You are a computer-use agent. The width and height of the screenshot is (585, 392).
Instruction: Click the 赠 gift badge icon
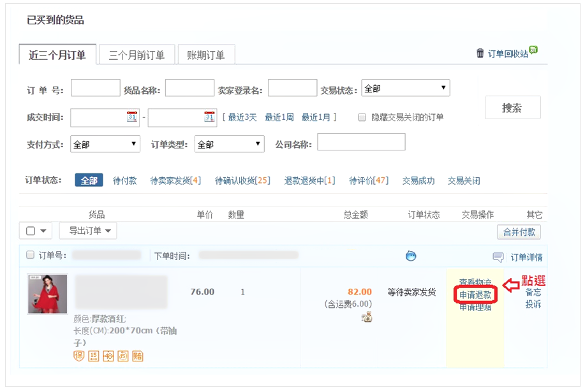click(137, 356)
